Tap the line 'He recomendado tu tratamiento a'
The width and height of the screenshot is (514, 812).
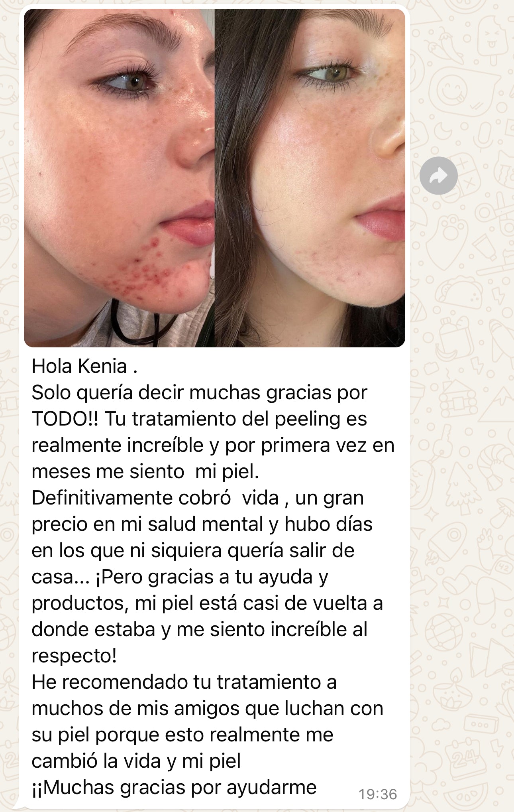[x=184, y=682]
